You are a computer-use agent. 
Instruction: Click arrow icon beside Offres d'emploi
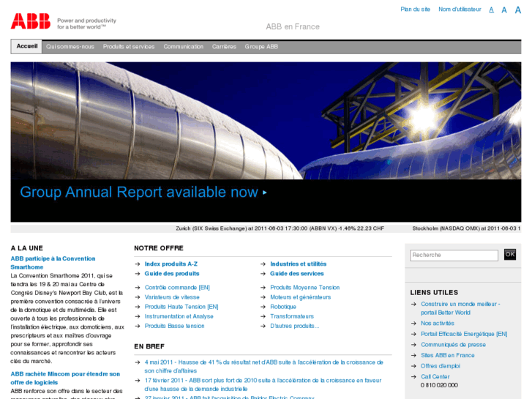pyautogui.click(x=413, y=366)
